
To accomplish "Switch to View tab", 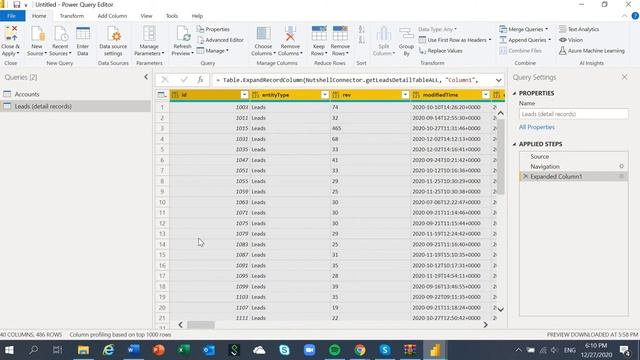I will tap(146, 16).
